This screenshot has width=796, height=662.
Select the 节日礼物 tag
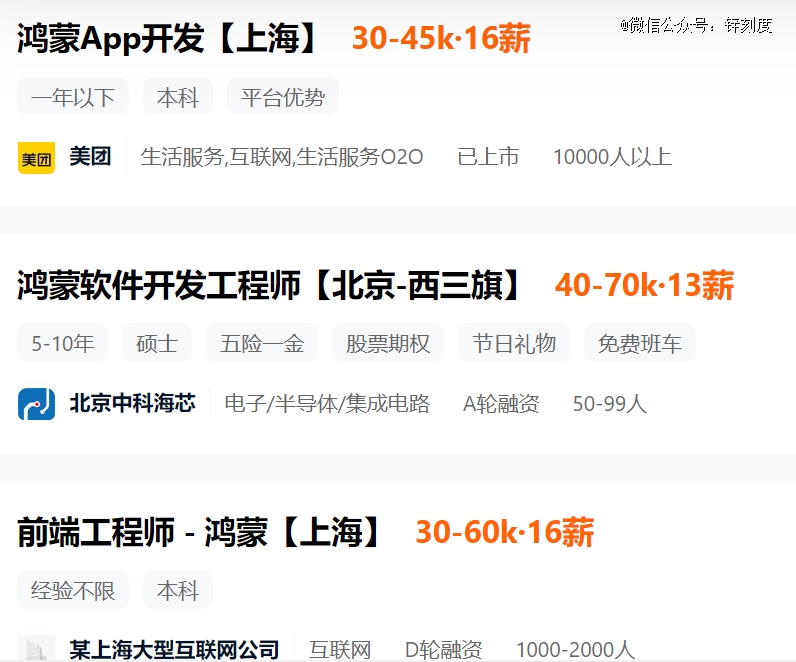click(514, 343)
